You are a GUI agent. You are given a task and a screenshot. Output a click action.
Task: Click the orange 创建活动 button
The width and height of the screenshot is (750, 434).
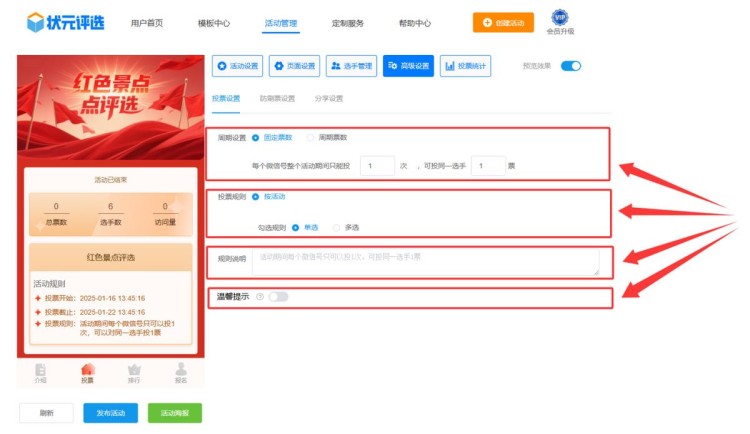click(x=503, y=22)
